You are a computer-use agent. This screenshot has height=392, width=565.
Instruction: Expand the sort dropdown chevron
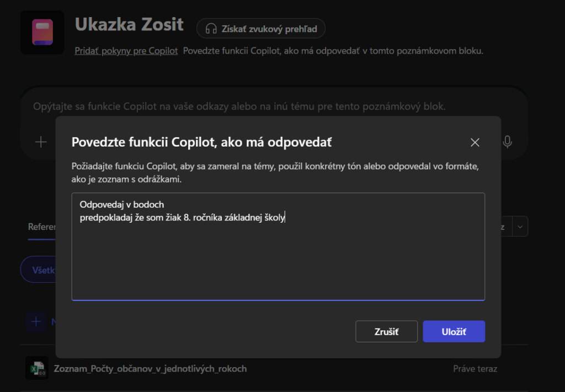(520, 227)
